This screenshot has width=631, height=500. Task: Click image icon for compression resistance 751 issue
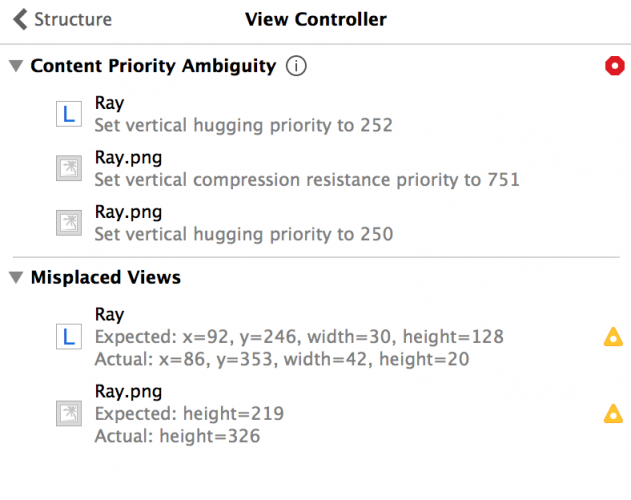69,169
